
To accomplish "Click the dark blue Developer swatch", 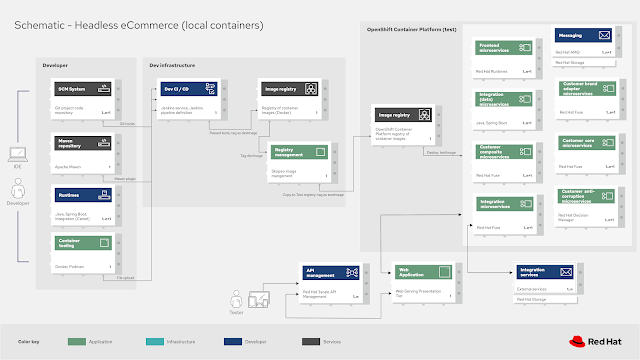I will tap(233, 342).
